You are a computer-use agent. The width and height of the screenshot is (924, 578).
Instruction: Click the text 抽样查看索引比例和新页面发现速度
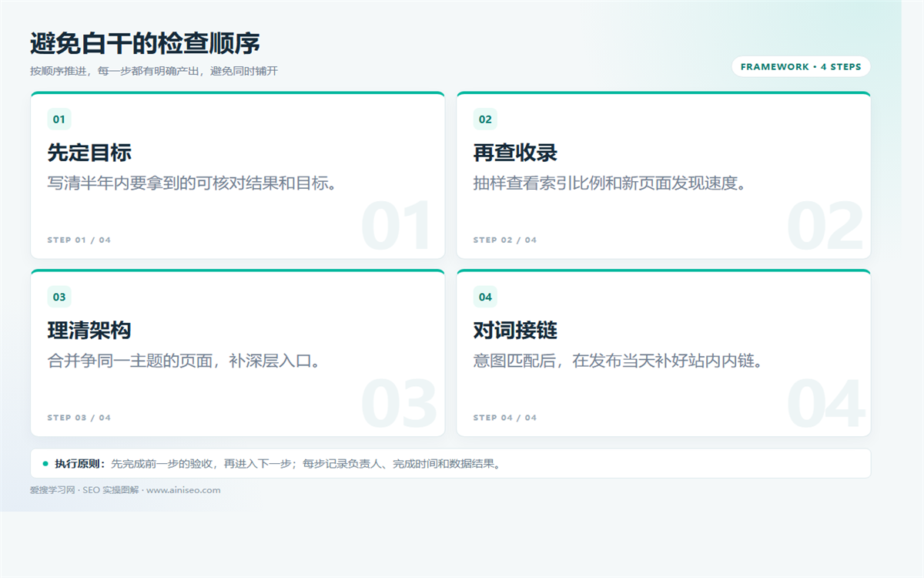pos(610,183)
